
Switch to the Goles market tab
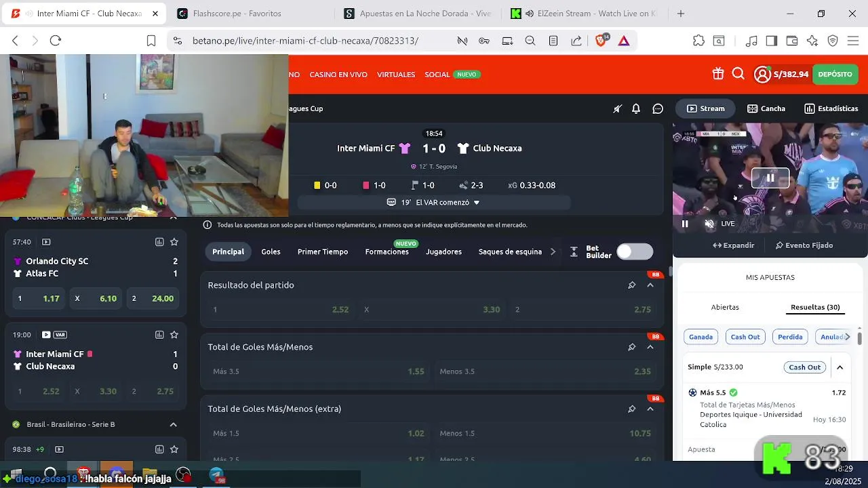(271, 251)
